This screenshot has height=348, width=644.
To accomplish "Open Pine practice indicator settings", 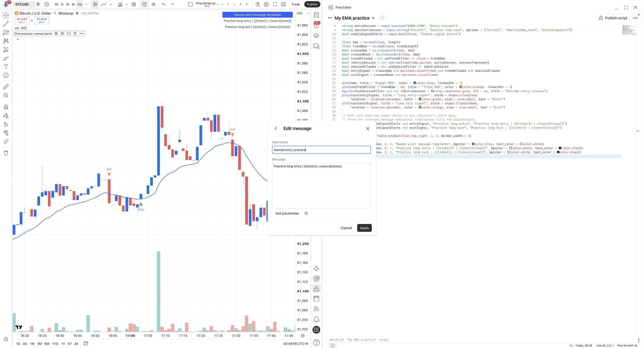I will [62, 33].
